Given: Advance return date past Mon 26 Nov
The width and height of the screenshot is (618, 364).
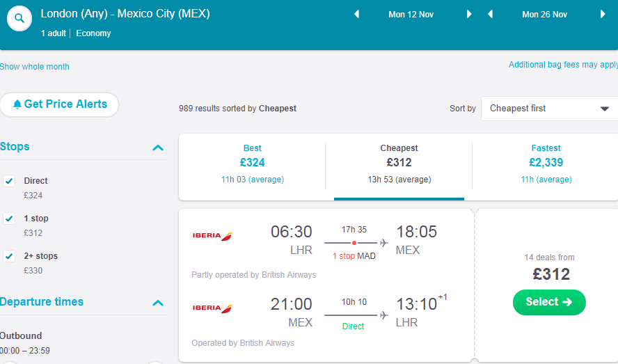Looking at the screenshot, I should point(603,15).
